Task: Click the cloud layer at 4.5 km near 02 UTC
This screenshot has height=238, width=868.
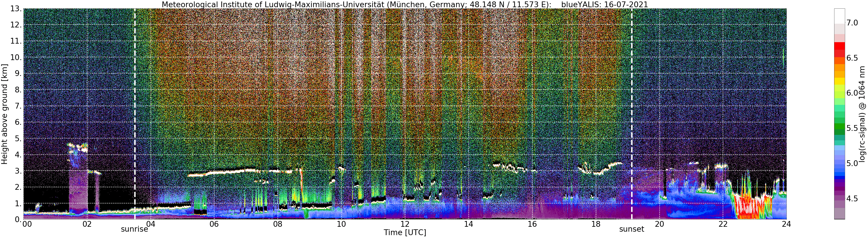Action: 78,147
